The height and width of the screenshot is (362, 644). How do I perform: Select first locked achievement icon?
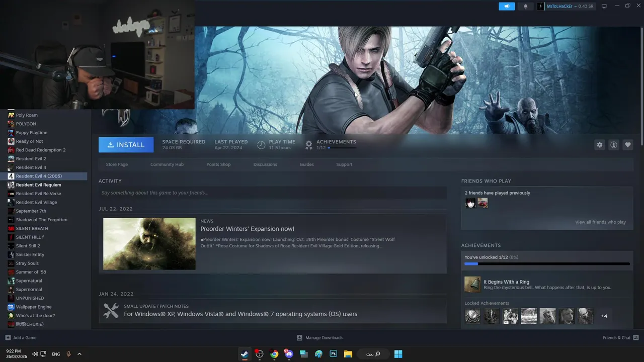pos(472,316)
